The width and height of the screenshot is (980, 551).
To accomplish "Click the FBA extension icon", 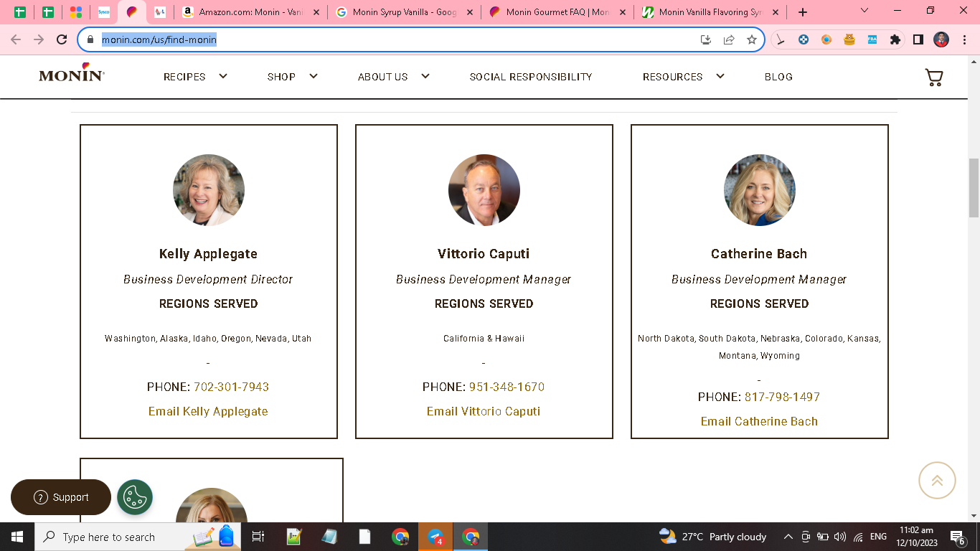I will [872, 40].
